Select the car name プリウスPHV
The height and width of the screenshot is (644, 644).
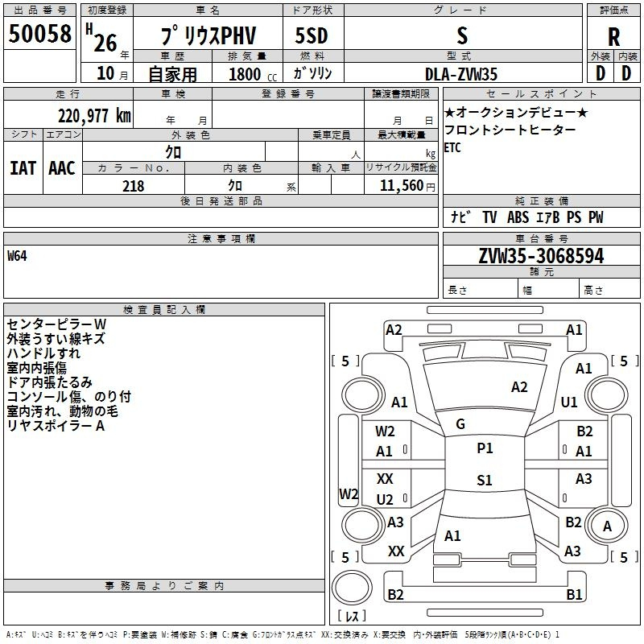pos(208,35)
